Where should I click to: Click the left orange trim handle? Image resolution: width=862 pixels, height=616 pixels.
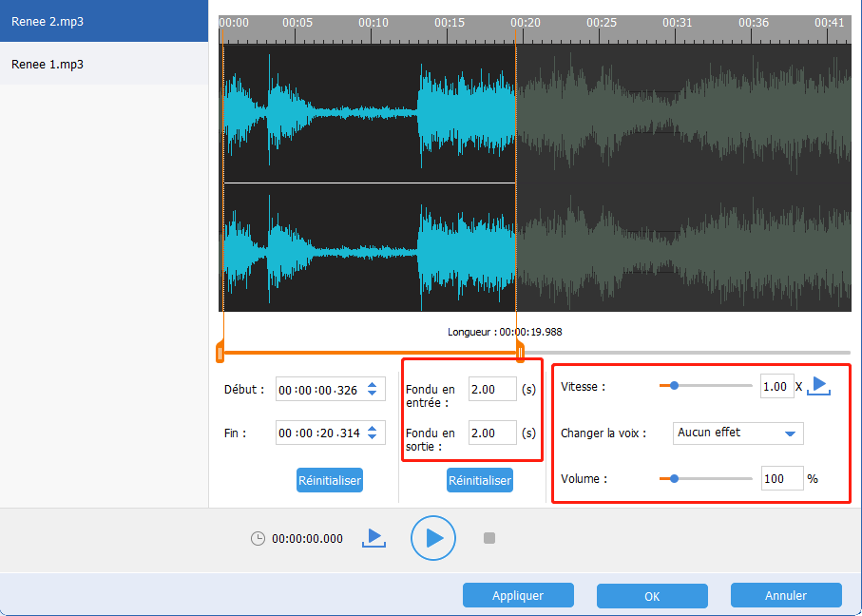220,353
